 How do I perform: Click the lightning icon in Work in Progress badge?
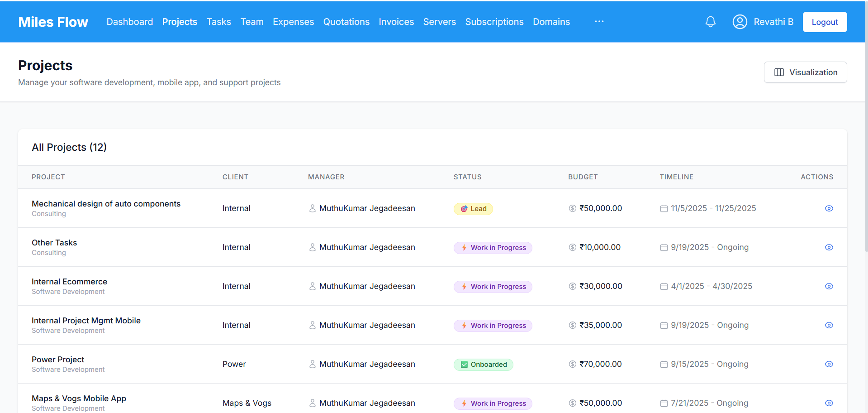pyautogui.click(x=464, y=248)
